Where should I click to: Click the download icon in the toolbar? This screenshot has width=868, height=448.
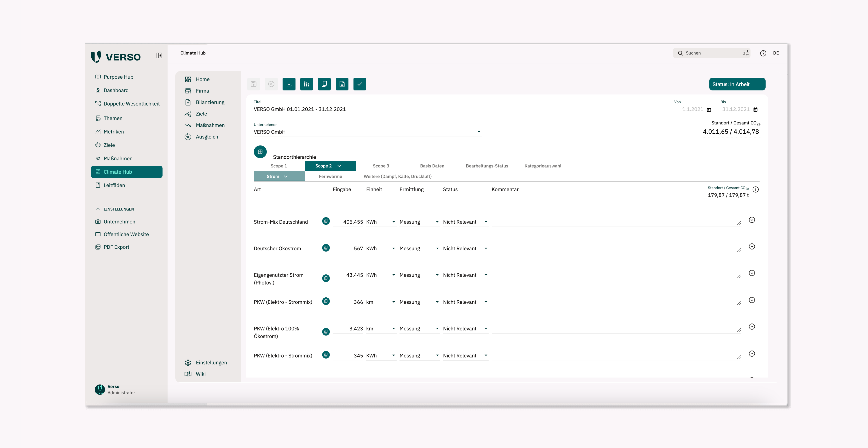click(289, 84)
